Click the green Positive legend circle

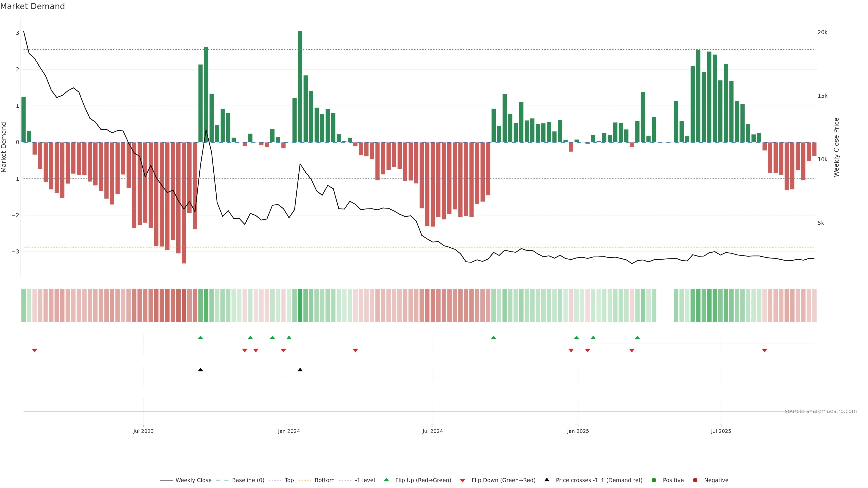(x=654, y=480)
